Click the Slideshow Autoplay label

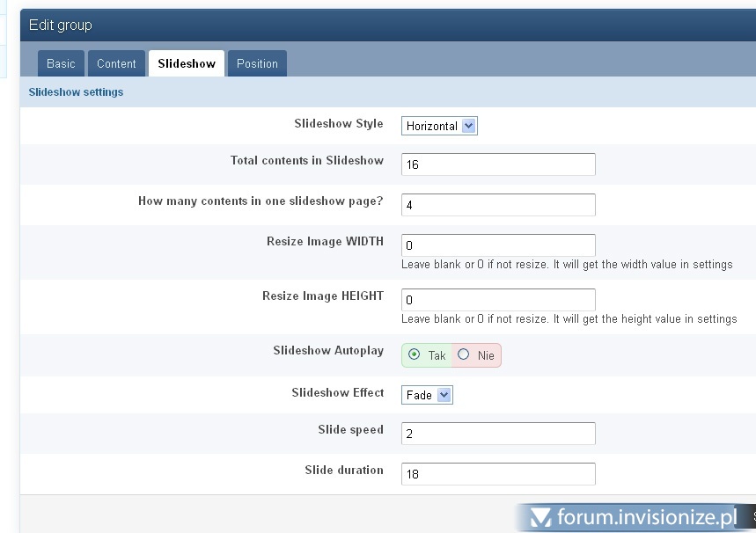328,350
